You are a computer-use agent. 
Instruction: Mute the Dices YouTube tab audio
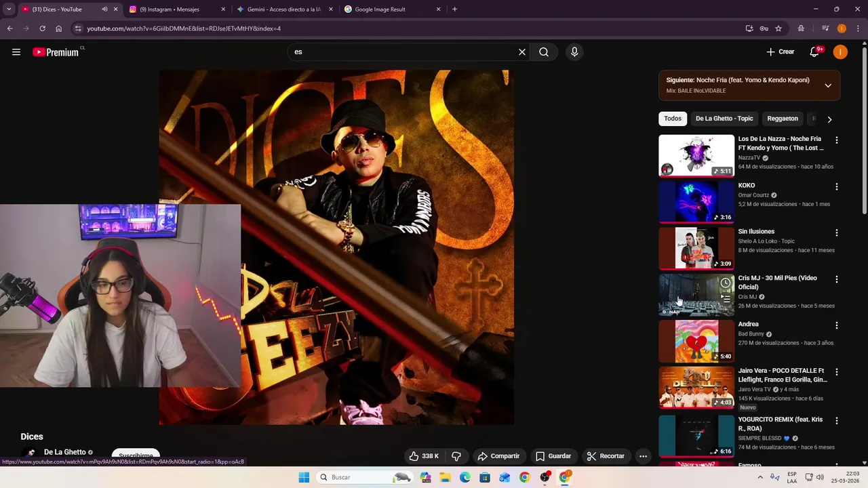[104, 9]
